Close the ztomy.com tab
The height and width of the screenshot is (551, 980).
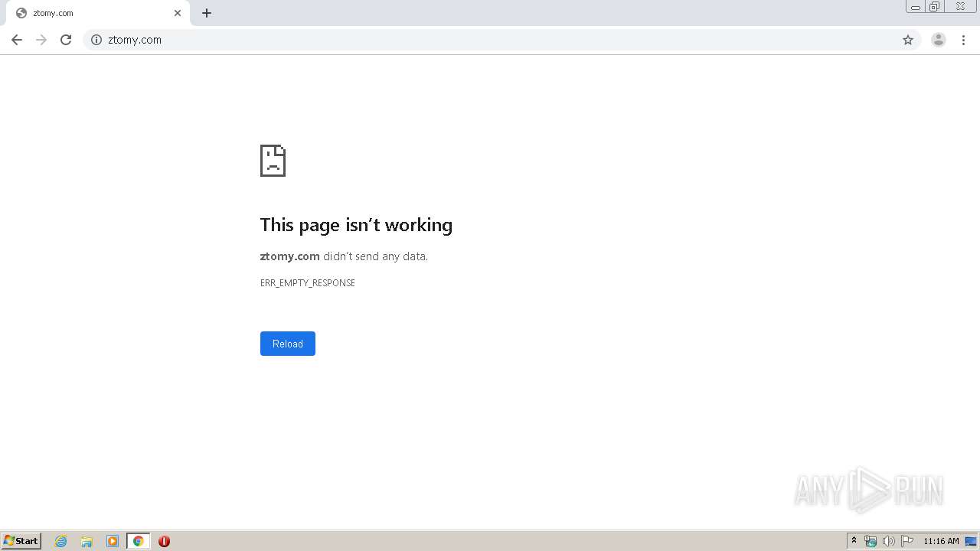[178, 13]
